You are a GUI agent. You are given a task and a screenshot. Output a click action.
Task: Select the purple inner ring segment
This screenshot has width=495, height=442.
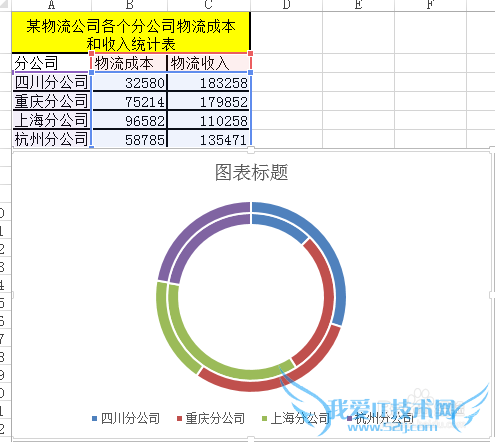[x=197, y=240]
